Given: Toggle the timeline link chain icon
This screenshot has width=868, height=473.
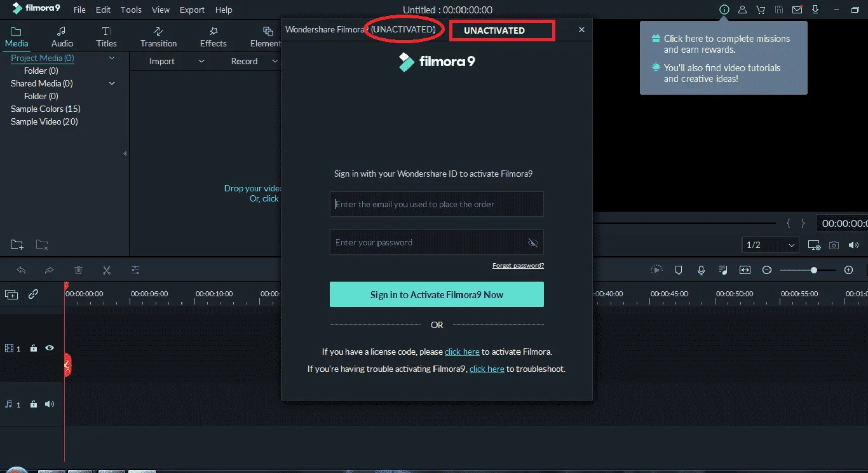Looking at the screenshot, I should point(34,294).
